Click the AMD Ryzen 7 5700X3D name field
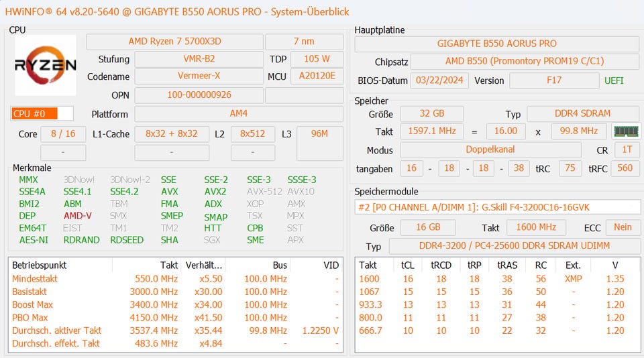Viewport: 644px width, 358px height. click(x=174, y=42)
